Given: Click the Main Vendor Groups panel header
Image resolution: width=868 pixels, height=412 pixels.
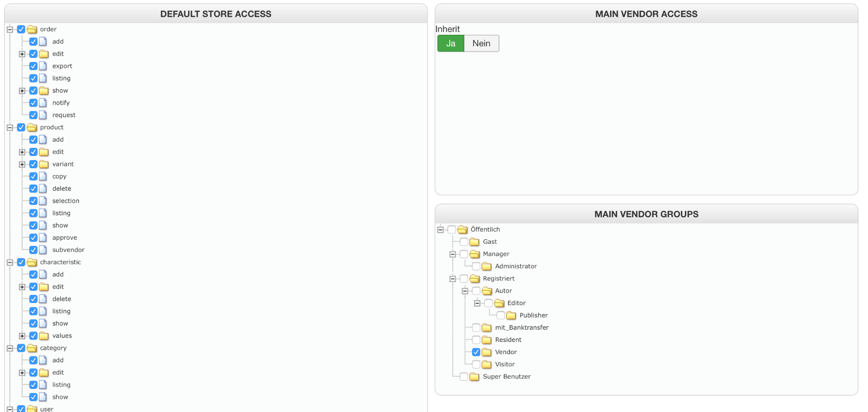Looking at the screenshot, I should [x=646, y=214].
